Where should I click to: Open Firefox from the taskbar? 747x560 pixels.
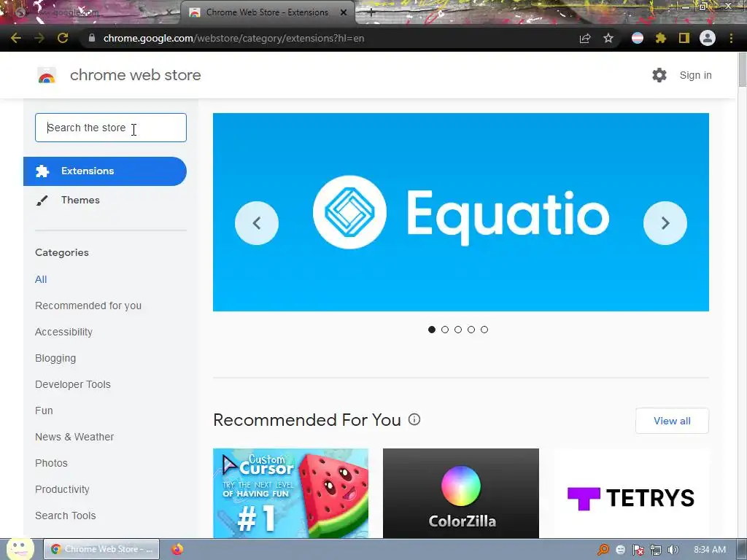(177, 549)
